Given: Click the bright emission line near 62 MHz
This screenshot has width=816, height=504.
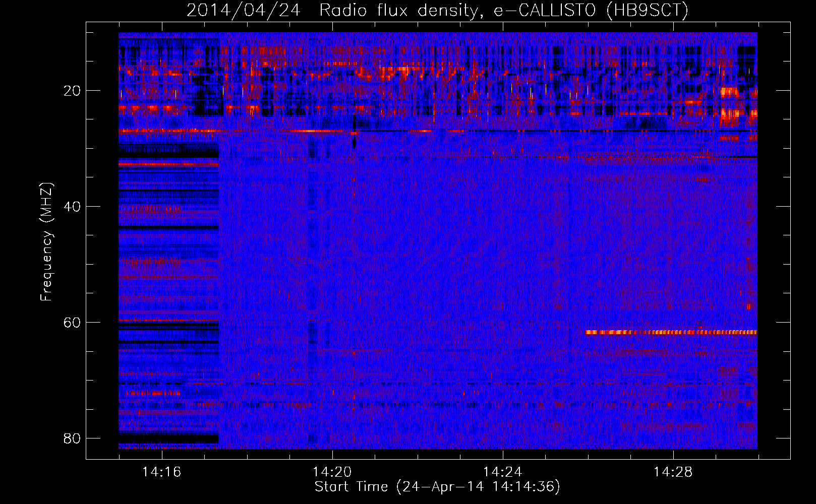Looking at the screenshot, I should pyautogui.click(x=671, y=332).
